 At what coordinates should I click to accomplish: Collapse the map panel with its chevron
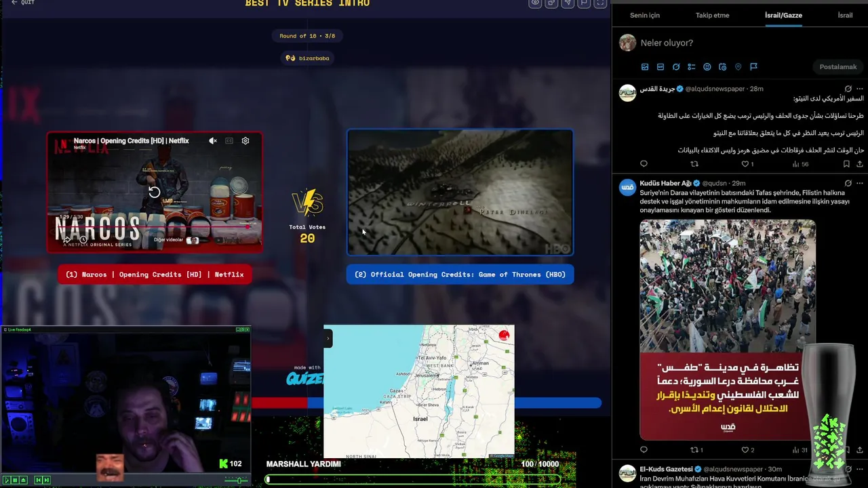[328, 338]
